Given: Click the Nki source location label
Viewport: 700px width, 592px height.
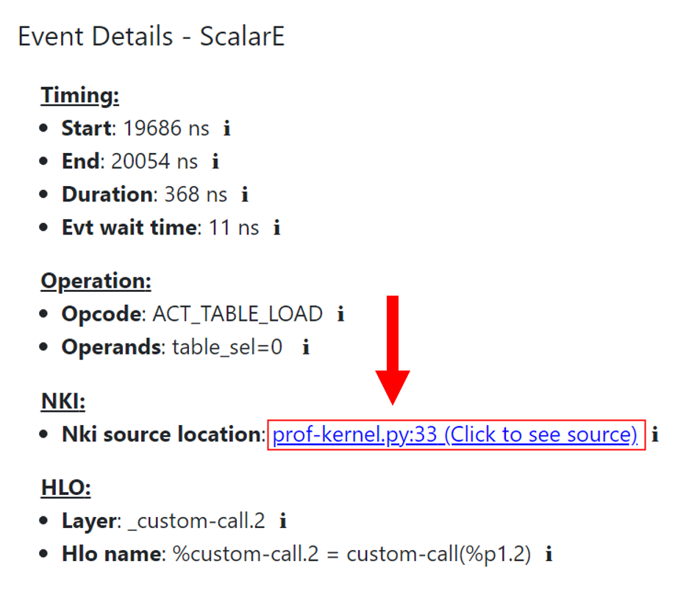Looking at the screenshot, I should tap(162, 435).
